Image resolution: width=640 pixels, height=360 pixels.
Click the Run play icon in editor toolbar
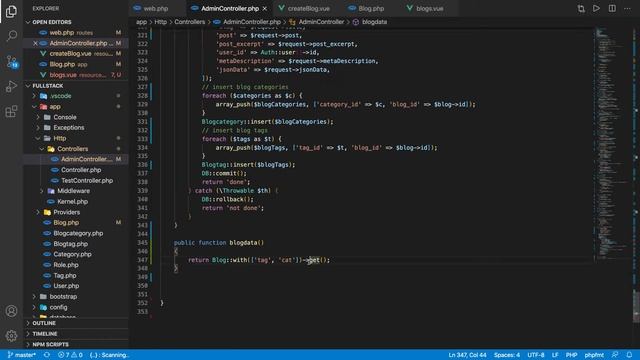coord(596,8)
